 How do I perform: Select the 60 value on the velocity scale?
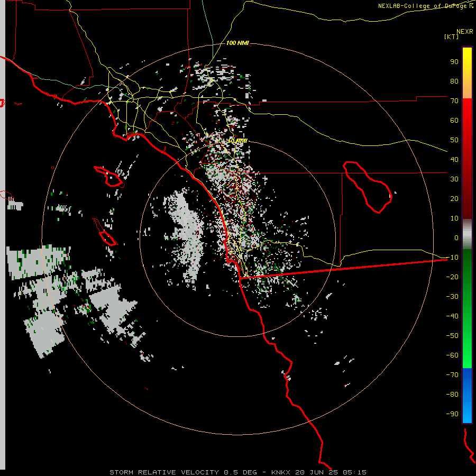(x=454, y=120)
